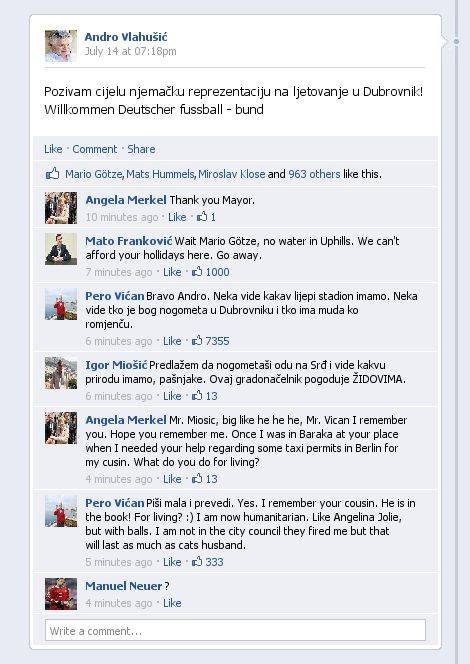This screenshot has width=470, height=664.
Task: Open Miroslav Klose's profile link
Action: tap(232, 174)
